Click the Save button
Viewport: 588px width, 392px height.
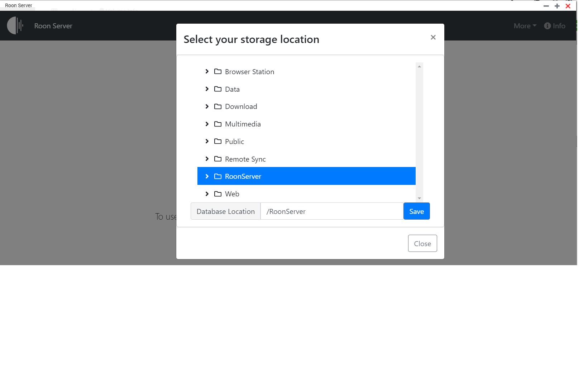click(x=416, y=211)
